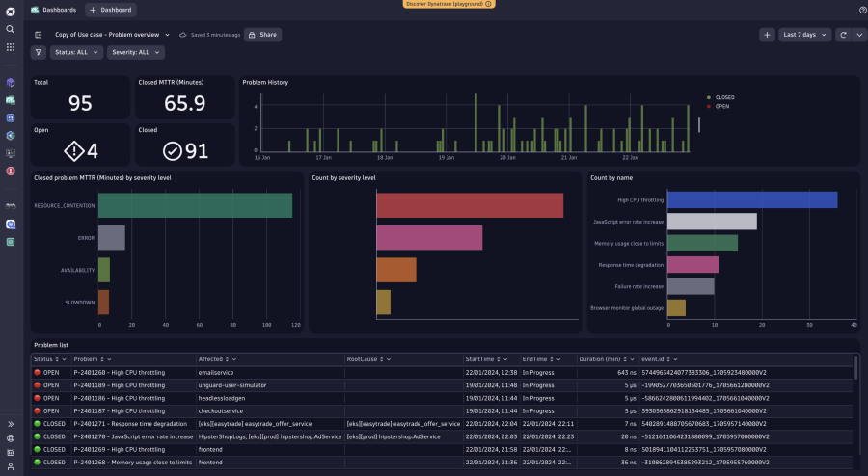Open the binoculars icon in sidebar
This screenshot has width=868, height=476.
point(10,206)
